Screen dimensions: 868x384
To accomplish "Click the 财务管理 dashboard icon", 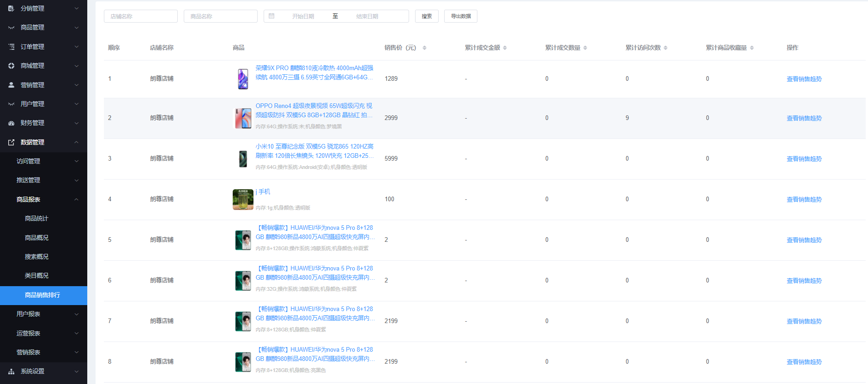I will [x=11, y=123].
